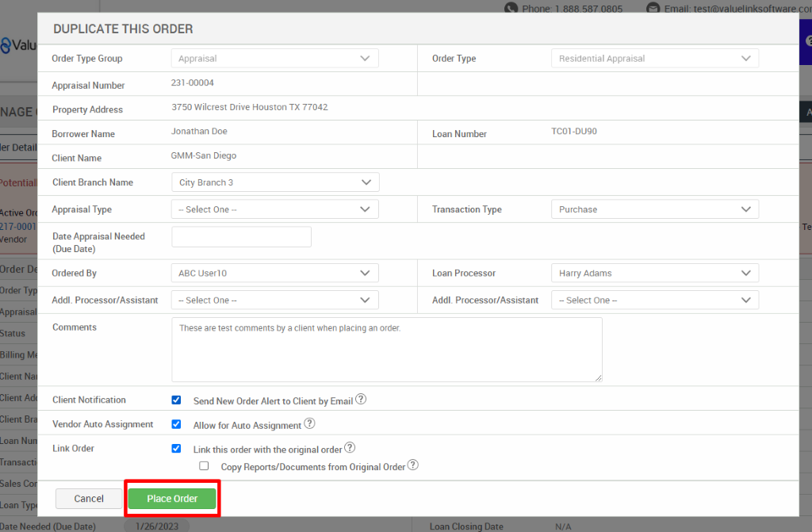Screen dimensions: 812x532
Task: Open help tooltip for Copy Reports/Documents option
Action: click(x=412, y=466)
